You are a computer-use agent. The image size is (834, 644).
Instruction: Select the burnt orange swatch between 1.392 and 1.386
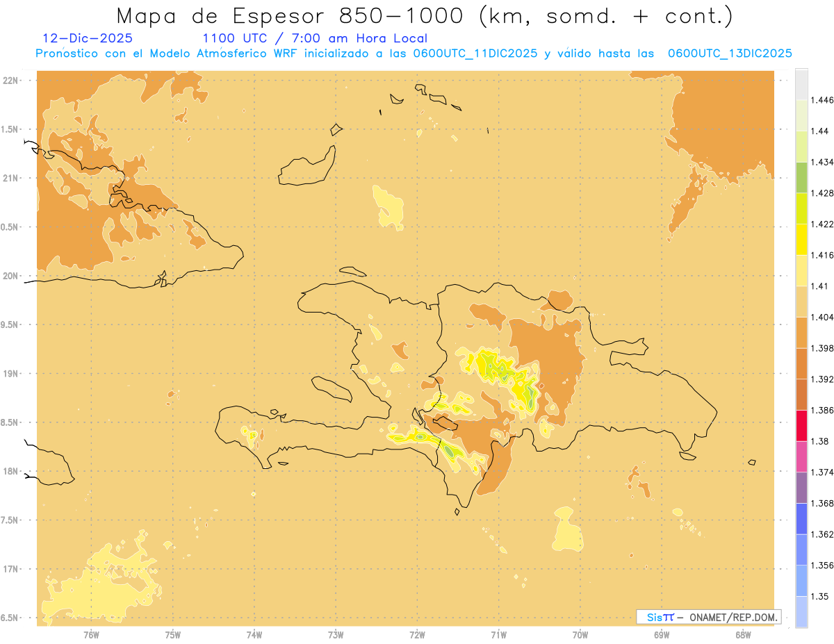[x=801, y=395]
